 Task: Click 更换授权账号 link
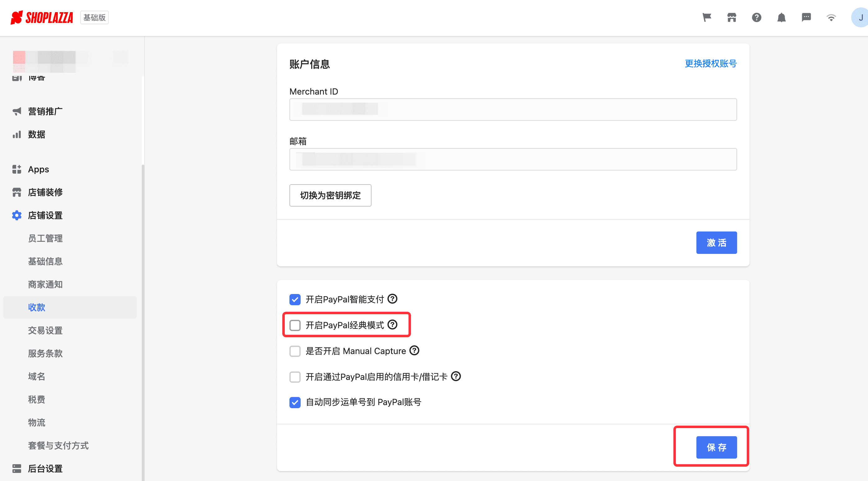click(x=711, y=63)
